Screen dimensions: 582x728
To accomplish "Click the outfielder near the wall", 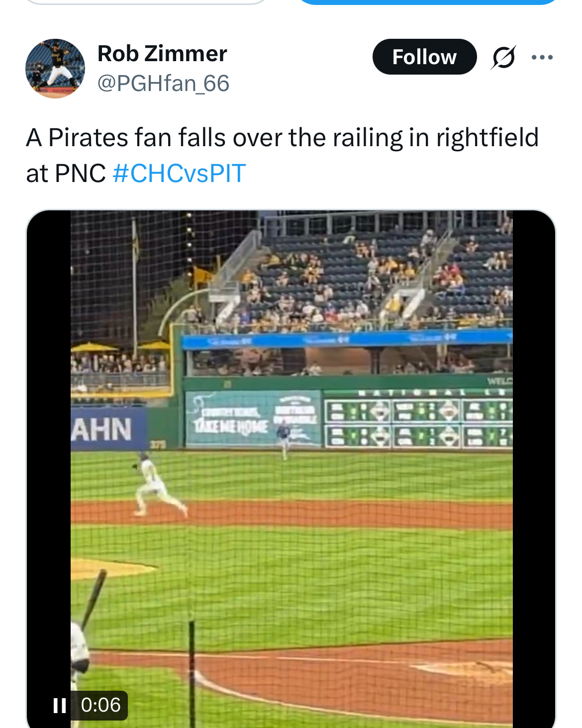I will pyautogui.click(x=284, y=438).
